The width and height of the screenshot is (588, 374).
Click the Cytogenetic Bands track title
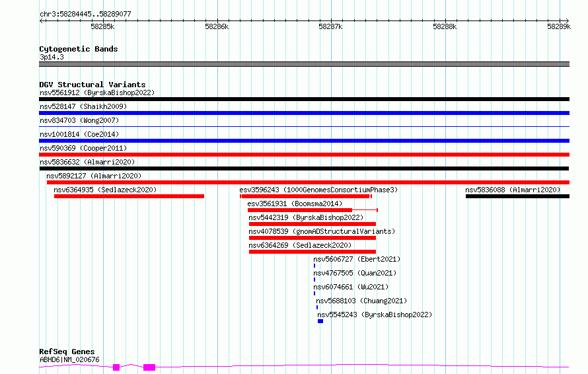point(79,49)
